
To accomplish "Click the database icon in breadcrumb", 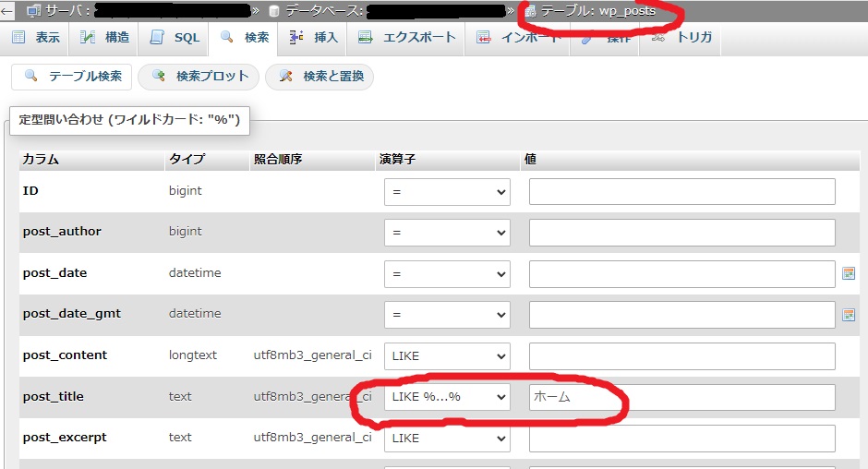I will click(273, 11).
